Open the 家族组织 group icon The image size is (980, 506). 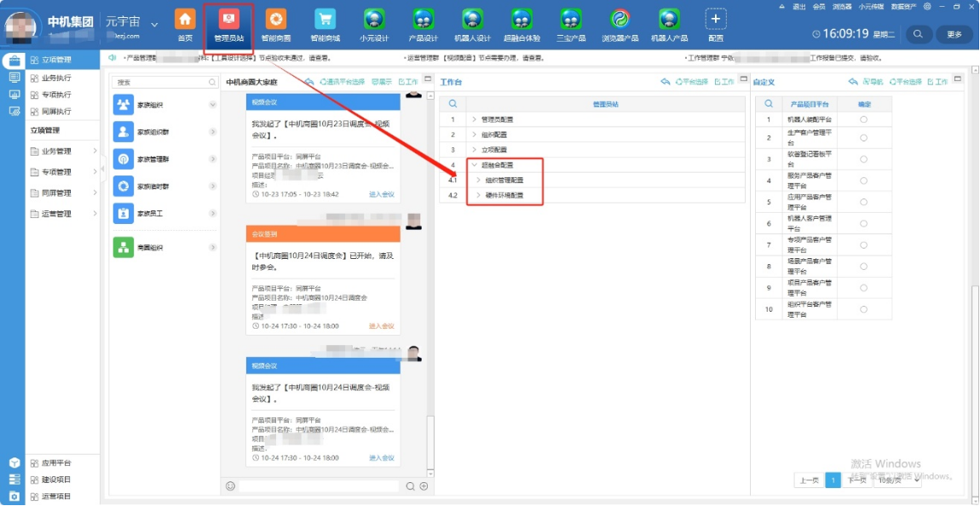point(124,105)
